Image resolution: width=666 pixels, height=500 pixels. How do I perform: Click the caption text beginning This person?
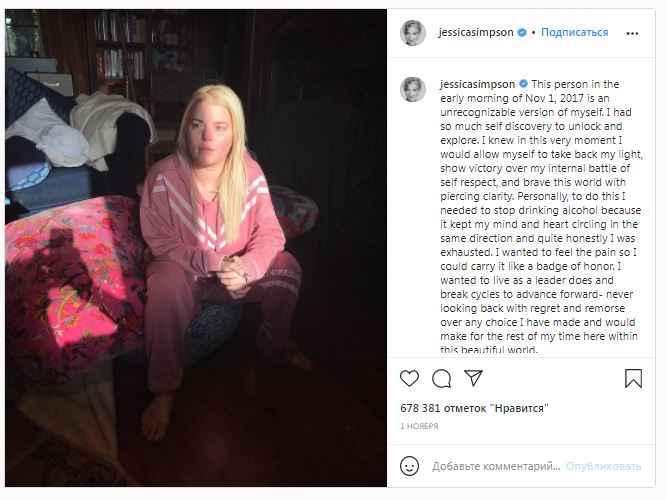click(542, 217)
